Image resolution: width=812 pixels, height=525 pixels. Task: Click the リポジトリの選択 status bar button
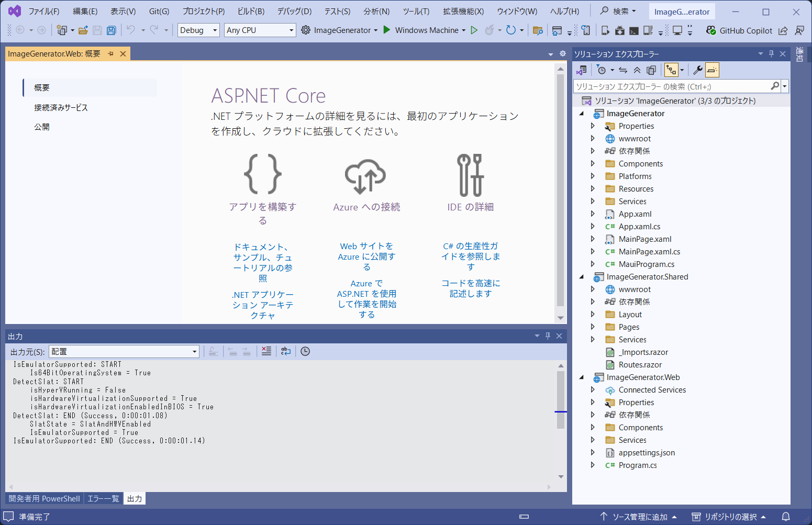[x=729, y=517]
